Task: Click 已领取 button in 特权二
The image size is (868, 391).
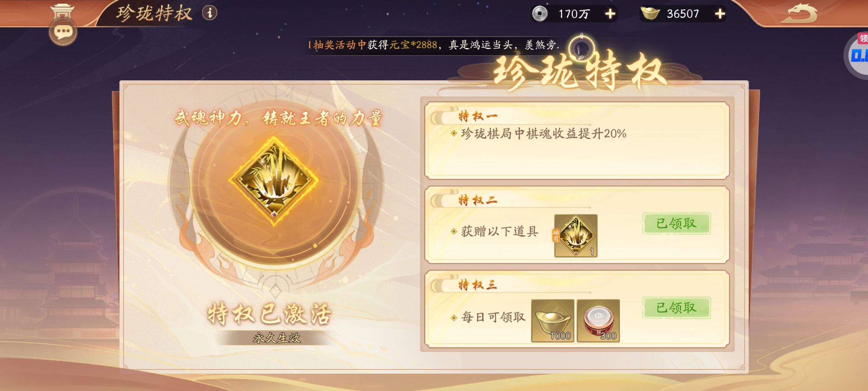Action: point(676,223)
